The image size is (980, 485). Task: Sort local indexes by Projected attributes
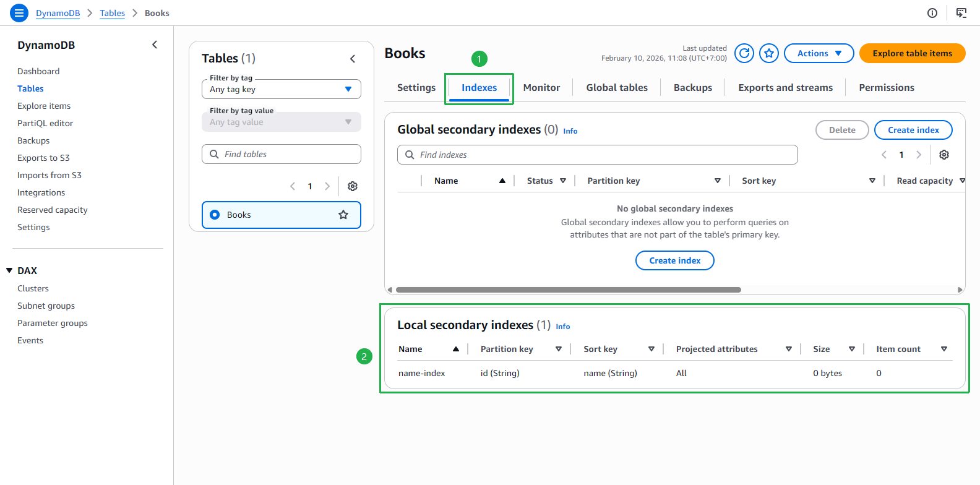pos(789,349)
